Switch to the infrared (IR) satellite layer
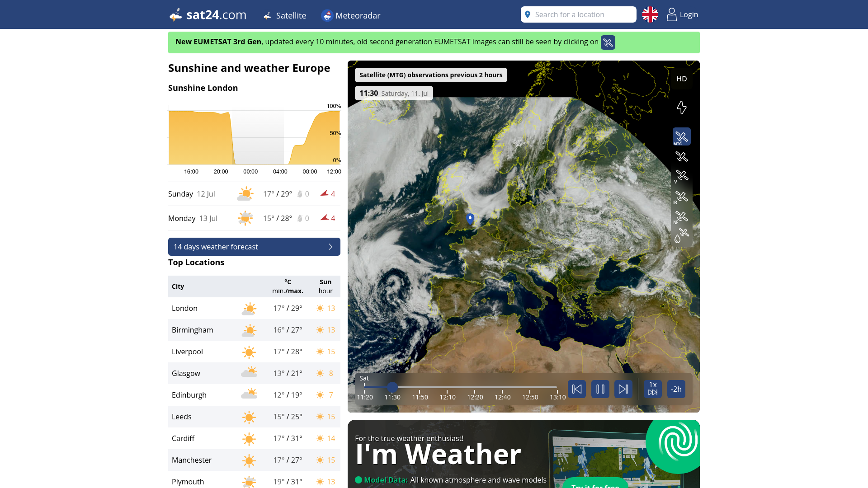 681,197
